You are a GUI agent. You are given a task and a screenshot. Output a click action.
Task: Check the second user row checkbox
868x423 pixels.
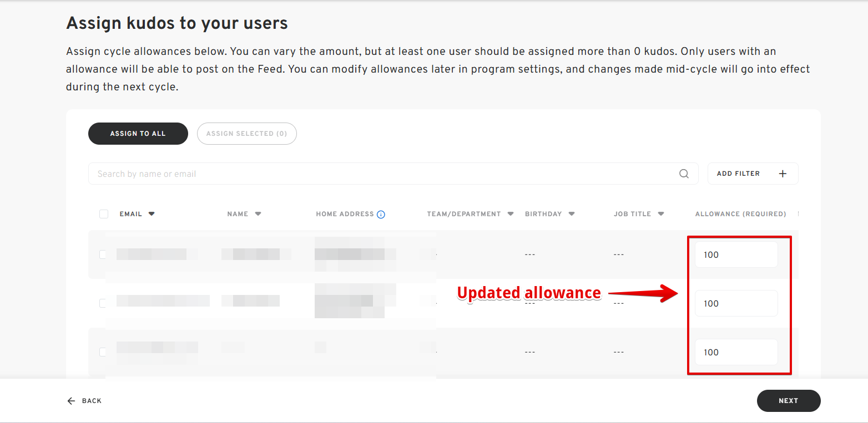point(103,303)
